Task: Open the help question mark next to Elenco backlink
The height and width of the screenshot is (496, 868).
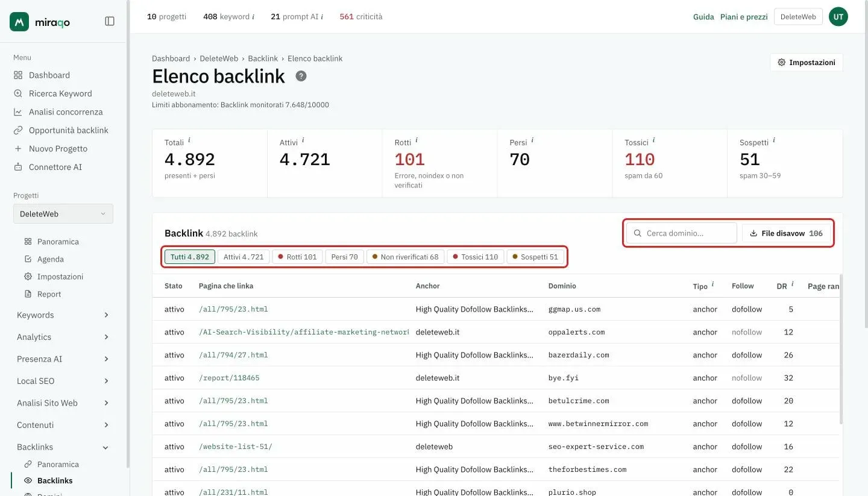Action: tap(301, 76)
